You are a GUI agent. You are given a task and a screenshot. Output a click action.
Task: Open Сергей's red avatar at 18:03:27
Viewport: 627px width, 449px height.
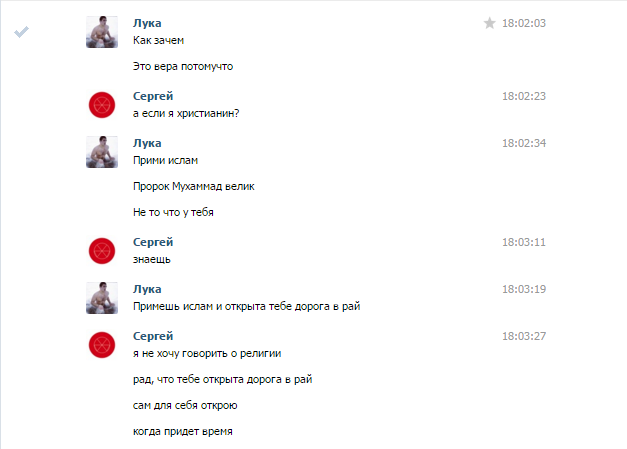pyautogui.click(x=102, y=345)
